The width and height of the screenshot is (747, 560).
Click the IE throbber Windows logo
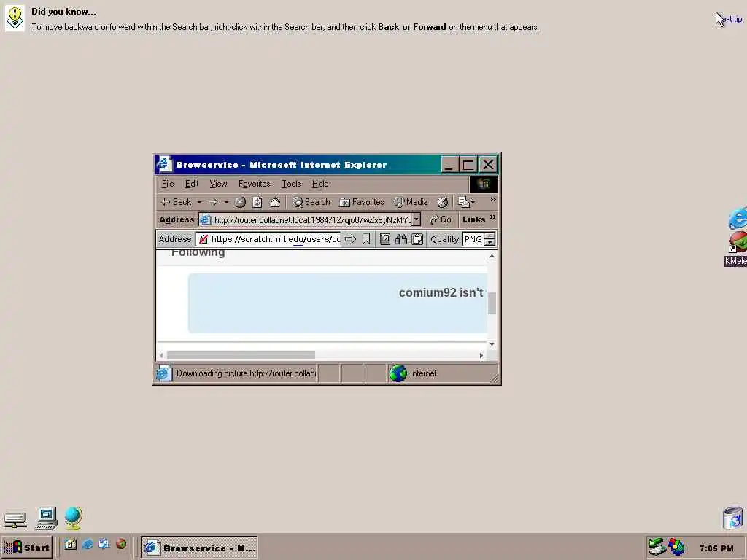click(484, 184)
